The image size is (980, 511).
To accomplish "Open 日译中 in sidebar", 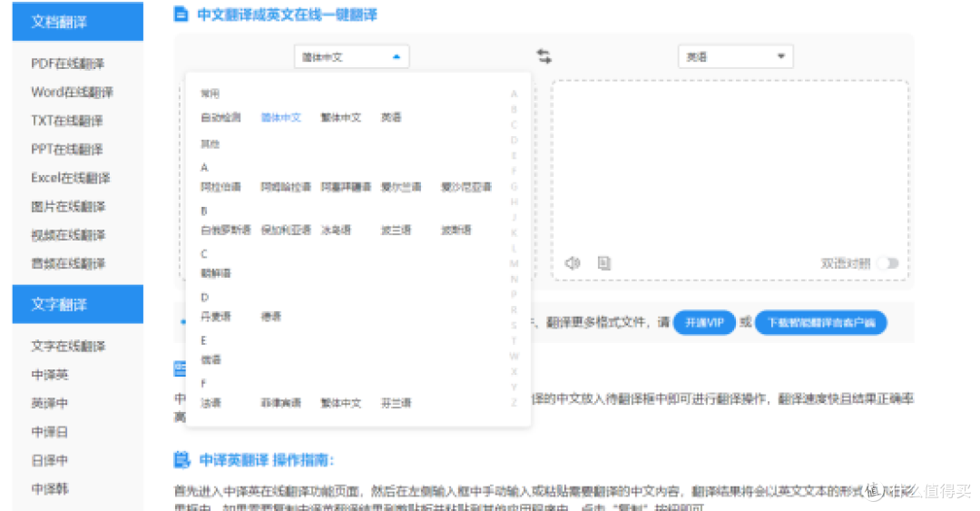I will [x=49, y=460].
